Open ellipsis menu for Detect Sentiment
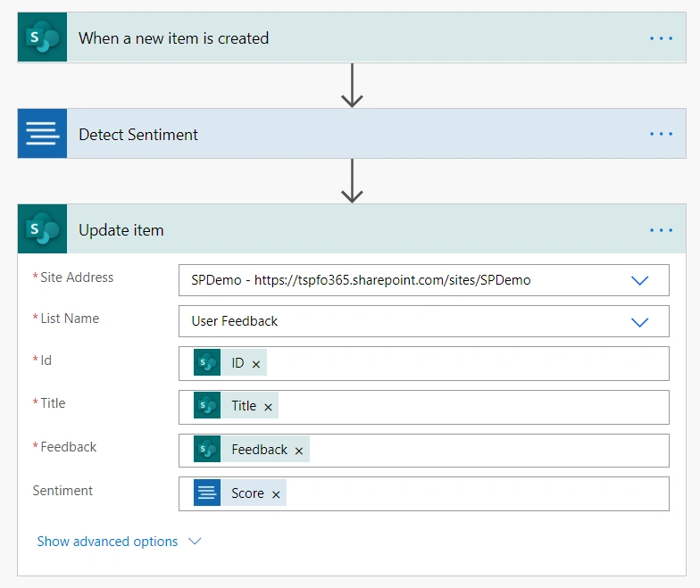 click(x=661, y=134)
